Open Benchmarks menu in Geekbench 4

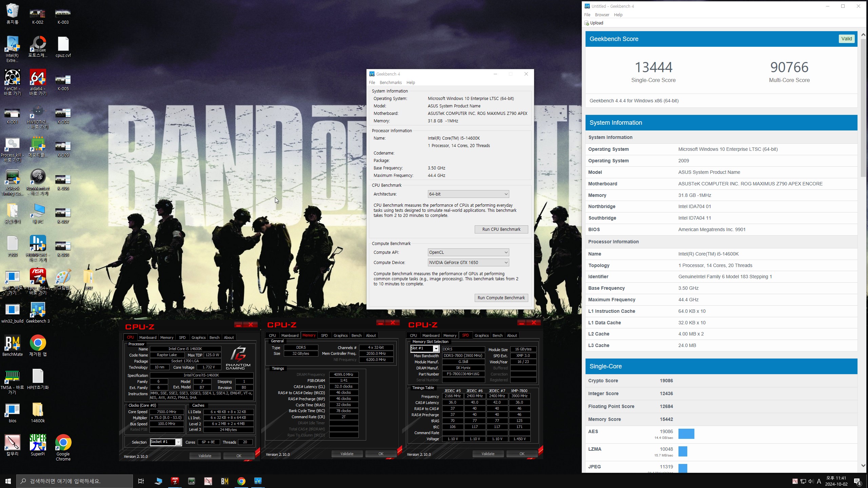[391, 82]
